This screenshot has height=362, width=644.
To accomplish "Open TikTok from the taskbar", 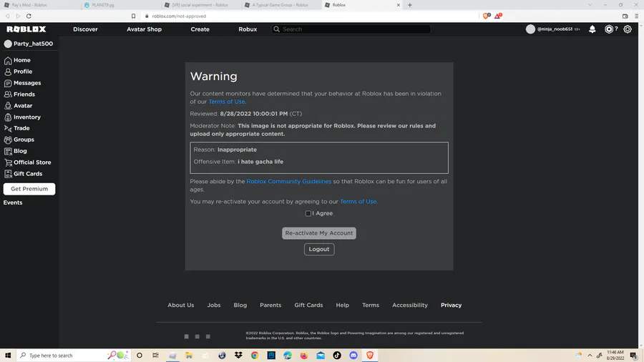I will (337, 356).
